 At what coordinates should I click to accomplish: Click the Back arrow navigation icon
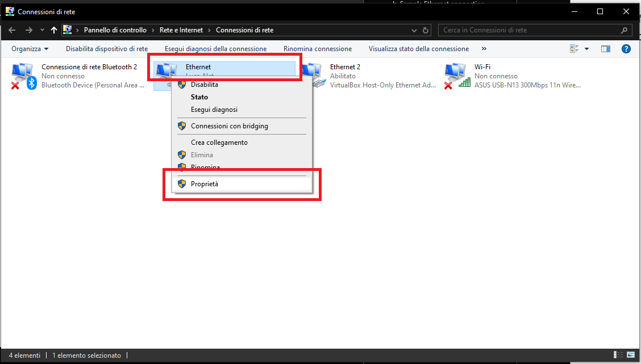(x=13, y=30)
